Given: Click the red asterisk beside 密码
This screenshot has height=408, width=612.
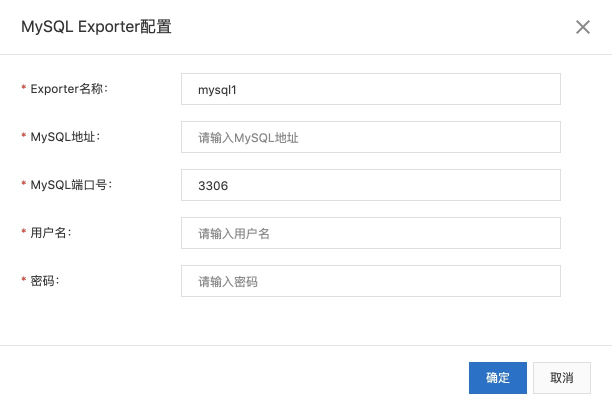Looking at the screenshot, I should [x=24, y=282].
